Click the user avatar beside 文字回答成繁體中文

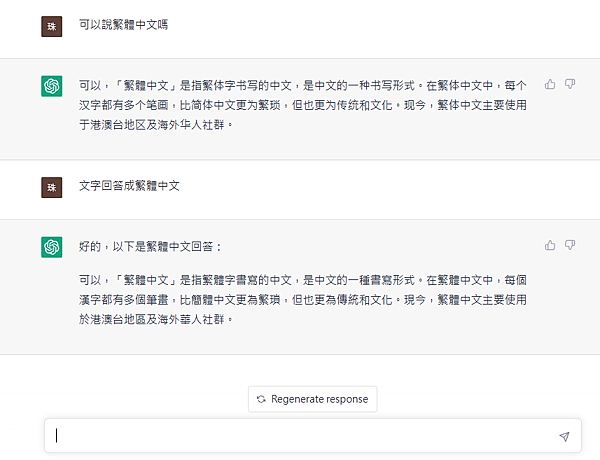52,188
